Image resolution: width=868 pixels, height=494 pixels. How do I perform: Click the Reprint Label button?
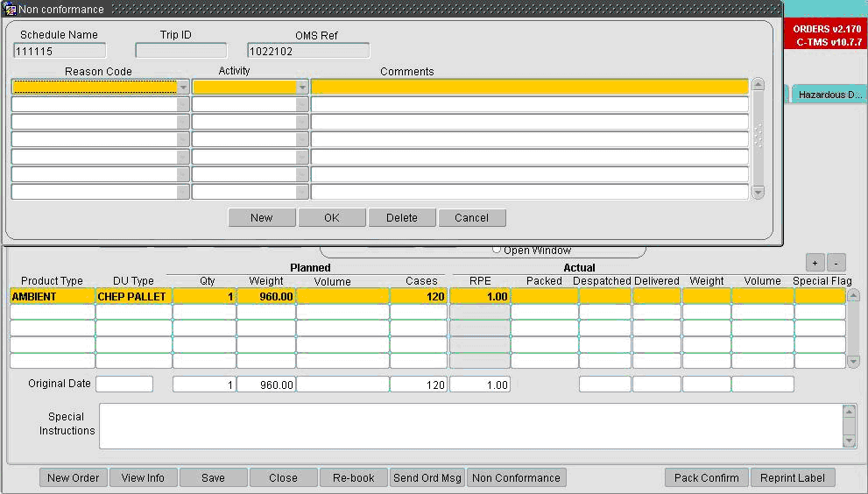point(792,477)
